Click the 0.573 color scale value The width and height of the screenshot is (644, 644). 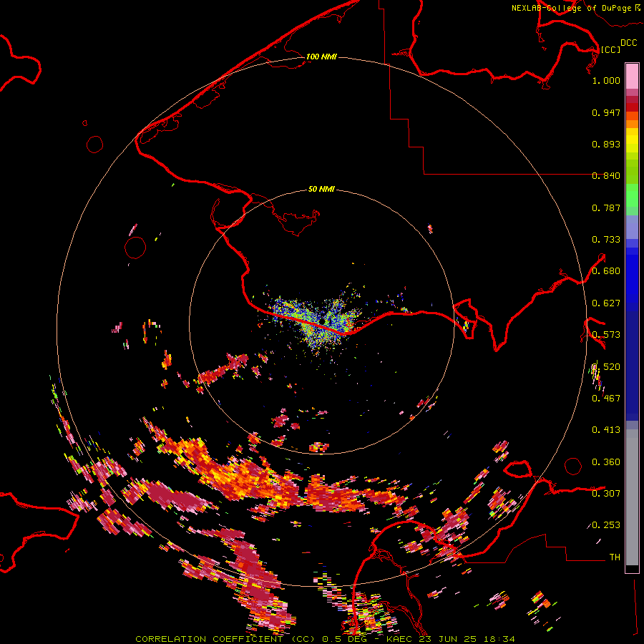point(606,335)
